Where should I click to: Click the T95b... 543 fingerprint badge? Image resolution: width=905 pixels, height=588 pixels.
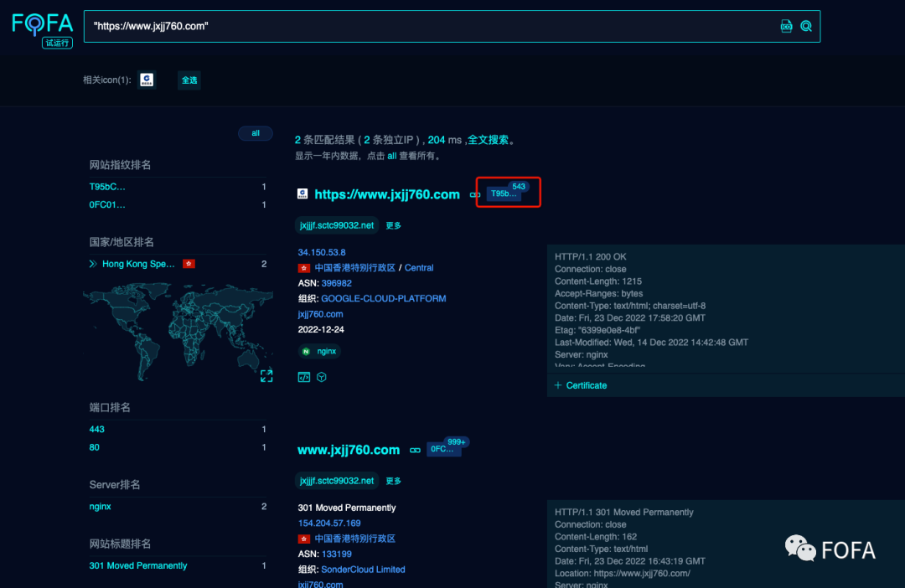[x=508, y=192]
